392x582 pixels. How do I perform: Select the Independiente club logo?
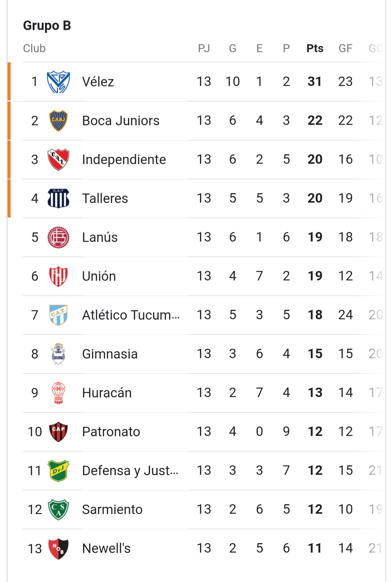(x=58, y=159)
